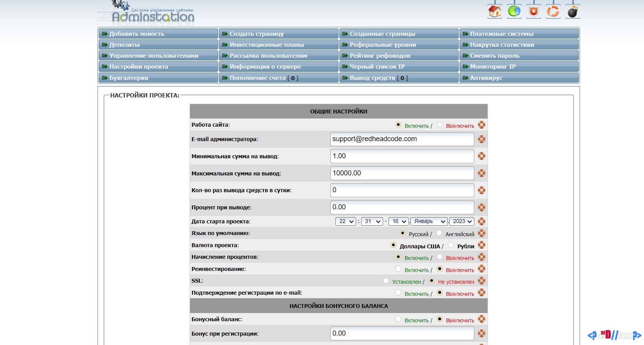Go to Депозиты section

158,45
